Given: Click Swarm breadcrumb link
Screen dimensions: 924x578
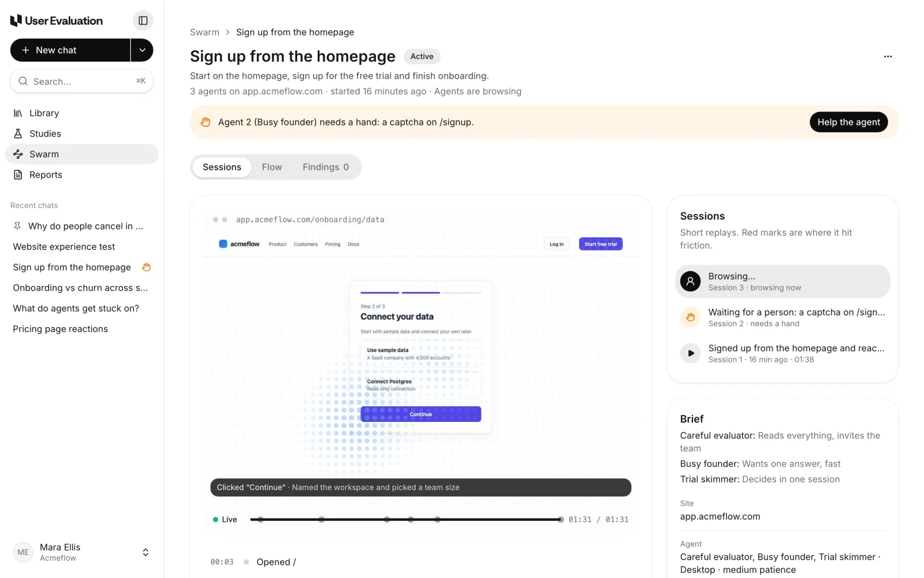Looking at the screenshot, I should (x=204, y=32).
